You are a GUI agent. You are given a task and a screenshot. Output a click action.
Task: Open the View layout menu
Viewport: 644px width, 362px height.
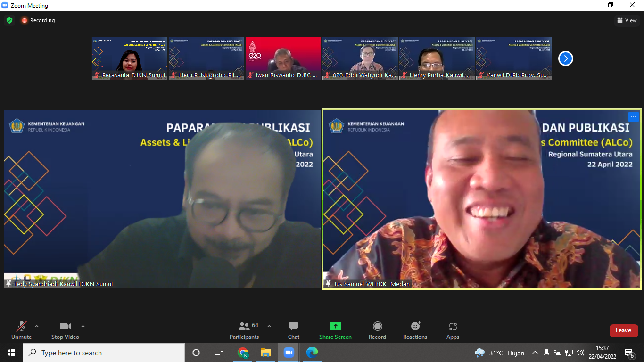(627, 20)
